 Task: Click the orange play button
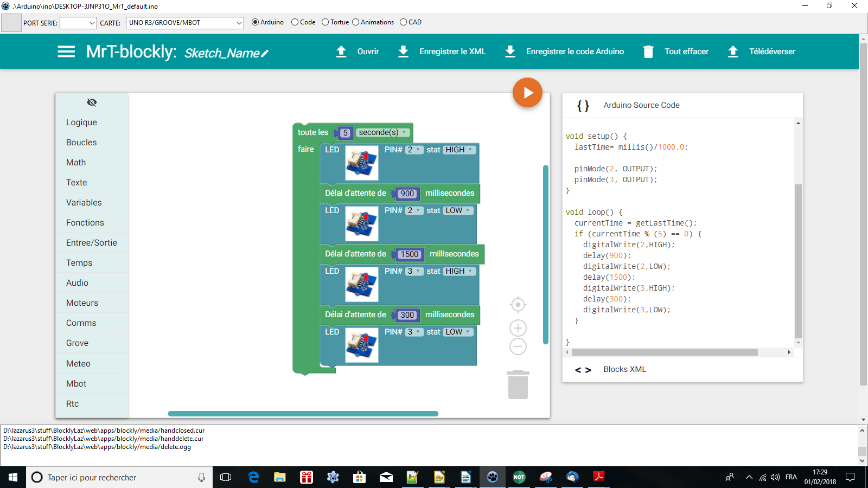(x=527, y=93)
